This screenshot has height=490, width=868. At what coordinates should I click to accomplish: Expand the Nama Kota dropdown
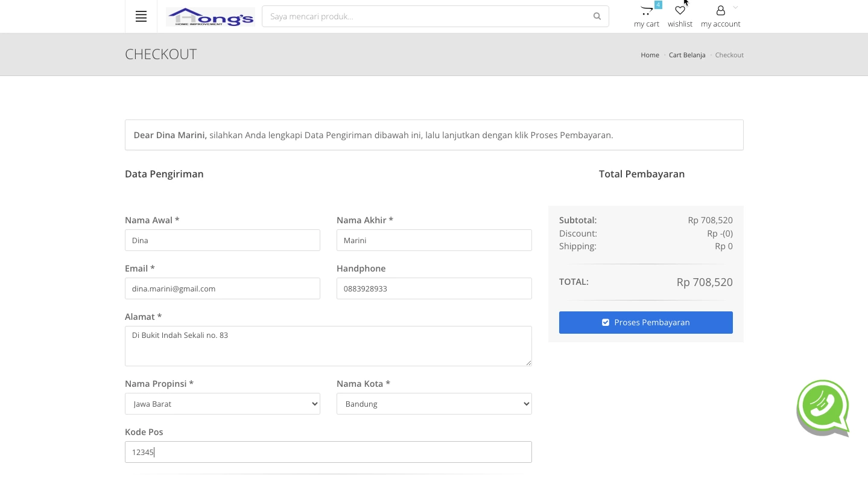pyautogui.click(x=434, y=404)
